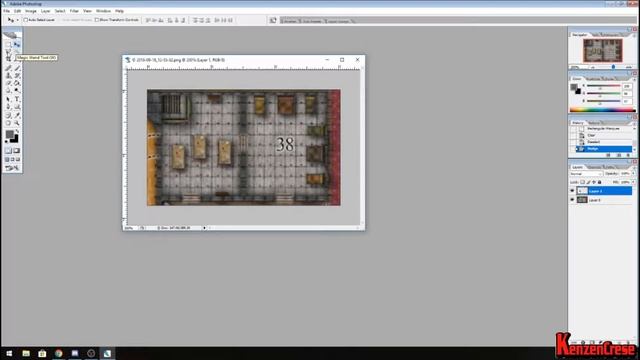Select the Dodge tool

(x=17, y=90)
